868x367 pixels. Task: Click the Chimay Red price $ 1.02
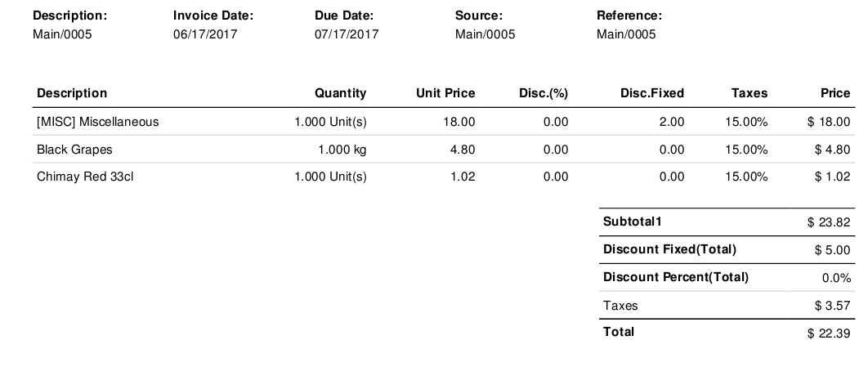(x=833, y=177)
